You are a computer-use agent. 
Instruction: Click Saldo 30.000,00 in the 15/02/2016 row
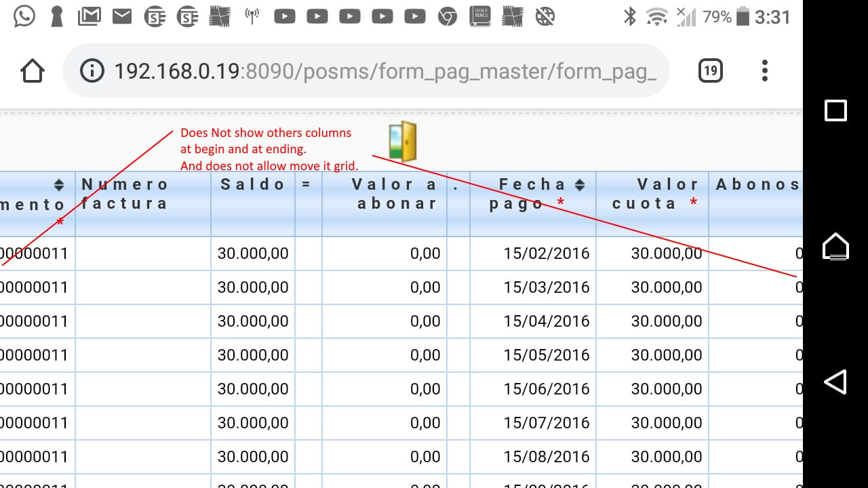253,253
